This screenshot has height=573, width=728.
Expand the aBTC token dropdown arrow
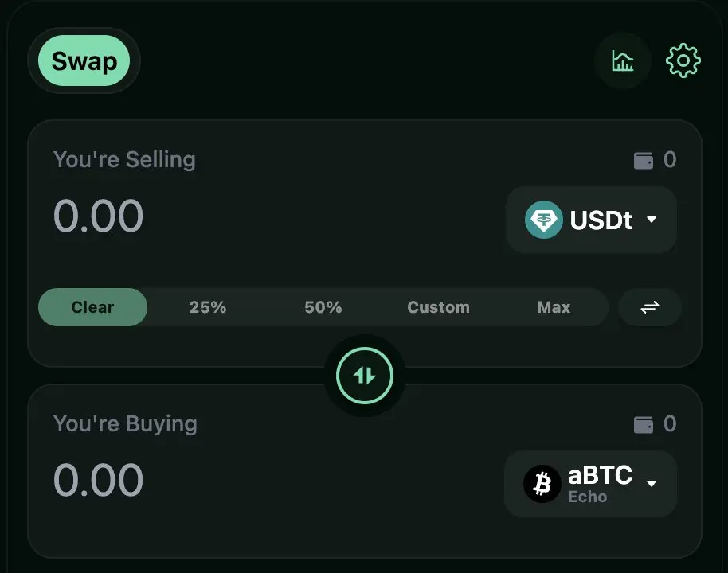tap(652, 483)
